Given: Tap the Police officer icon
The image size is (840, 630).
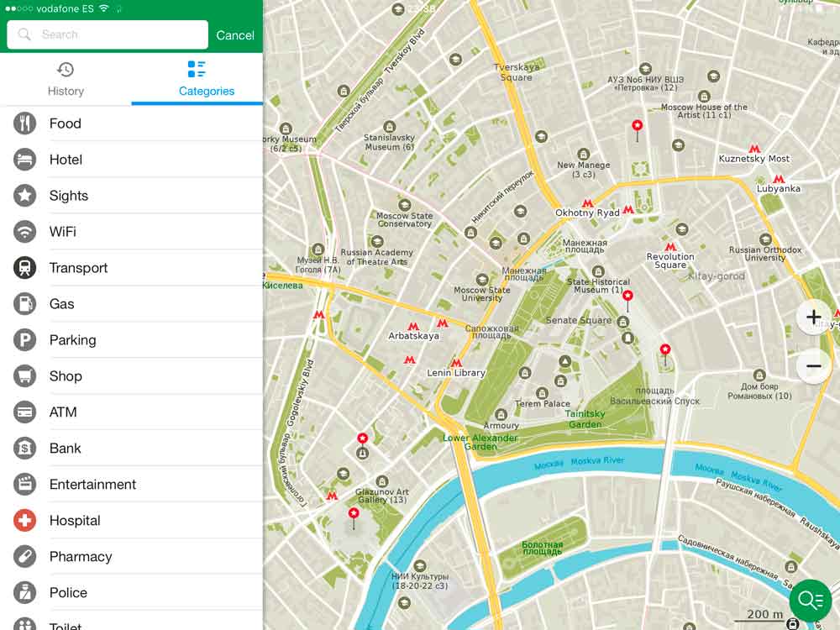Looking at the screenshot, I should click(x=24, y=592).
